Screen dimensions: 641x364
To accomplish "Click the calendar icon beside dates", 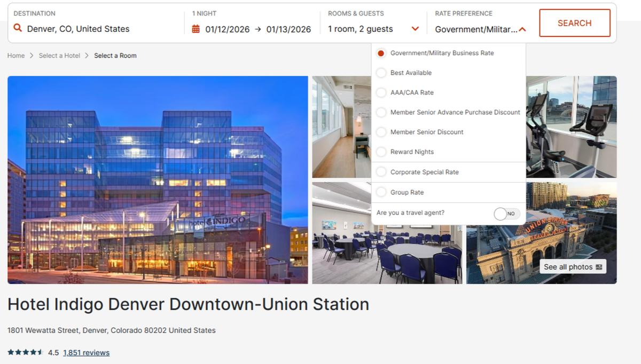I will (x=196, y=29).
